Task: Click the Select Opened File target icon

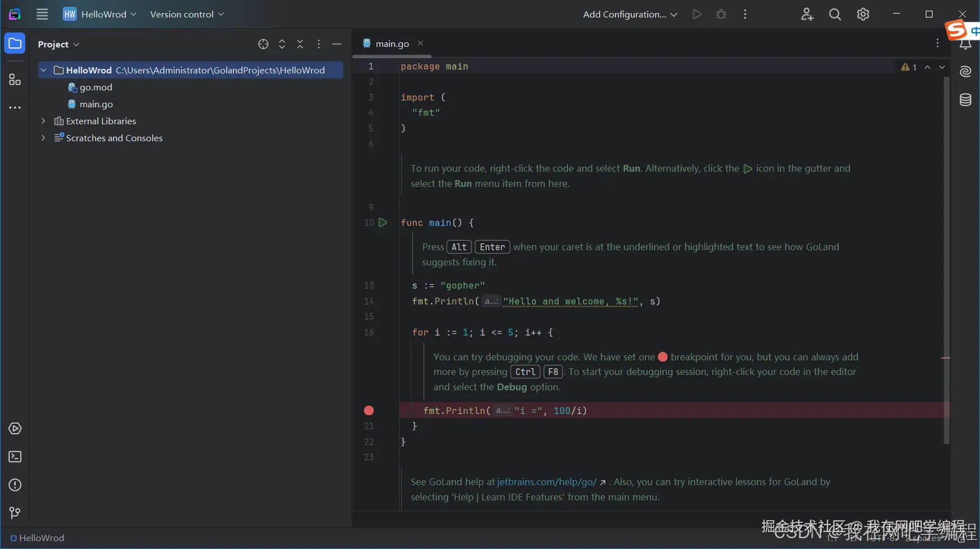Action: (x=263, y=44)
